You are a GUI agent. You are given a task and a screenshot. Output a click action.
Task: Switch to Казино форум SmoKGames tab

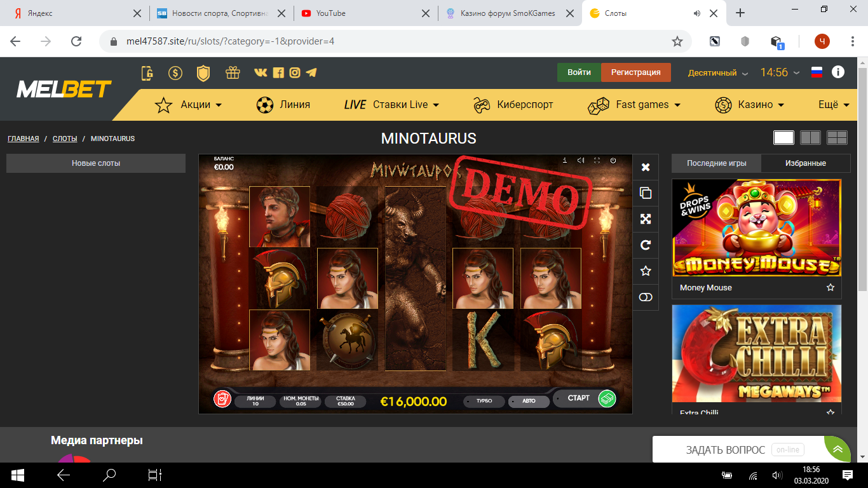click(x=510, y=13)
